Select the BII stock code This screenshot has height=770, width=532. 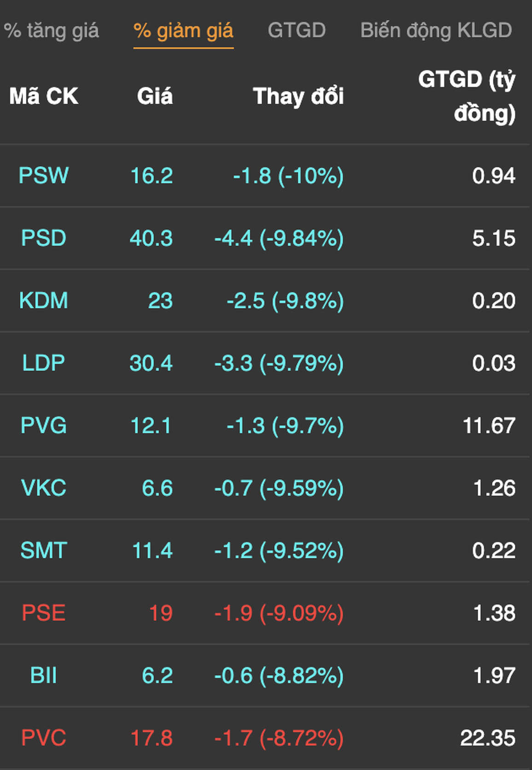[x=44, y=676]
